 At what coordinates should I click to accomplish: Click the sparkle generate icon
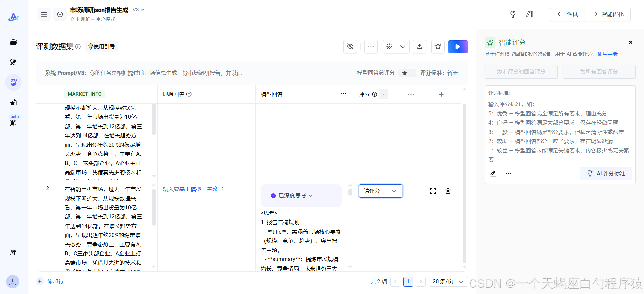[x=389, y=47]
